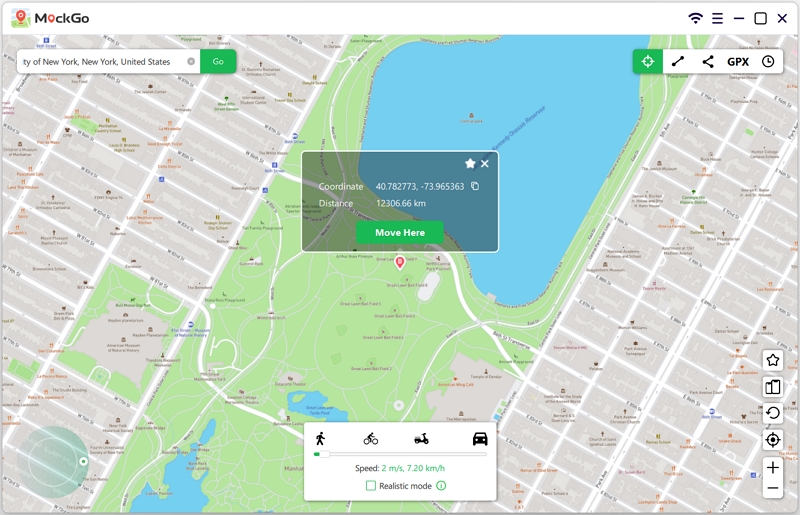The height and width of the screenshot is (515, 800).
Task: Close the coordinate popup
Action: tap(485, 163)
